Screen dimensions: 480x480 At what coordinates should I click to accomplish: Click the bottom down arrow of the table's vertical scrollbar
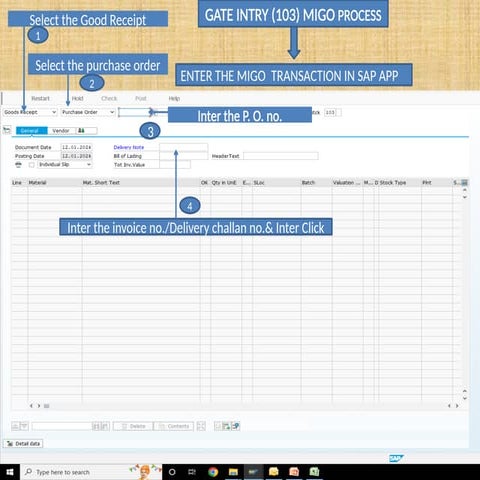(465, 398)
